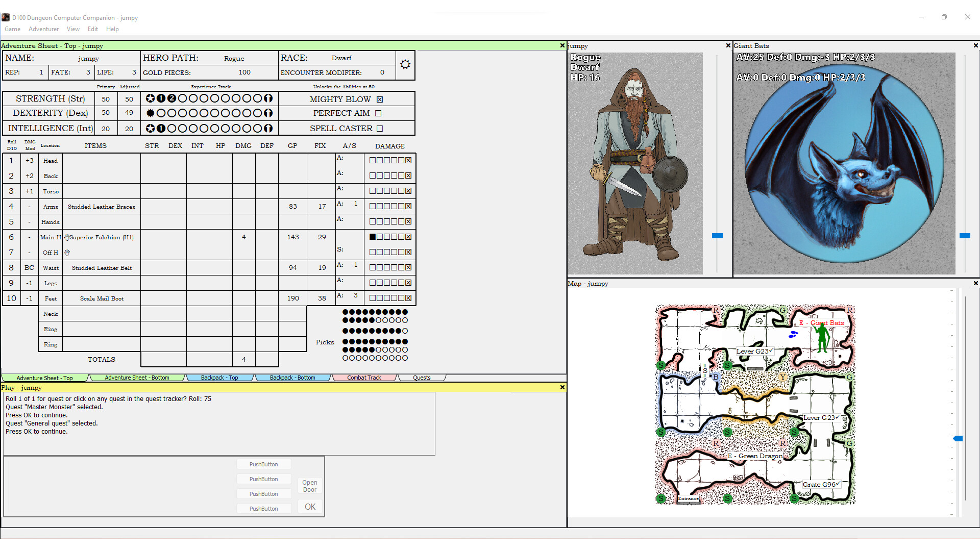Check the SPELL CASTER ability box
Image resolution: width=980 pixels, height=551 pixels.
tap(380, 128)
